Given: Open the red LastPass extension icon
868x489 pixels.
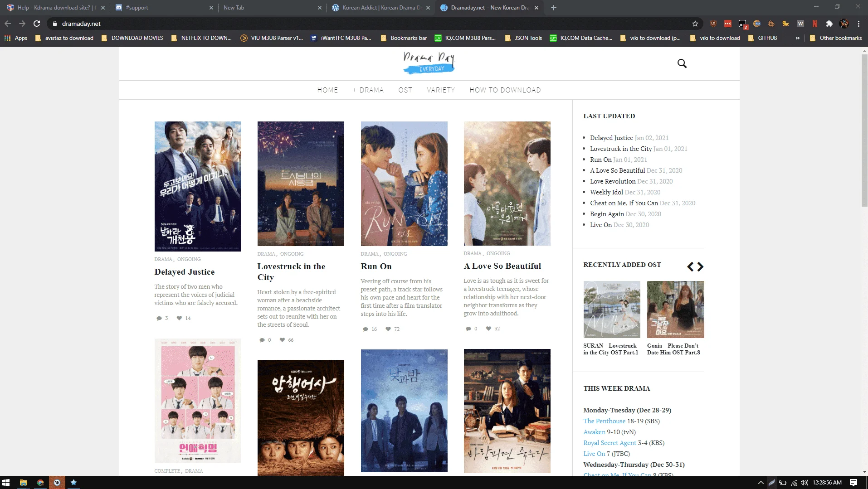Looking at the screenshot, I should (x=728, y=24).
